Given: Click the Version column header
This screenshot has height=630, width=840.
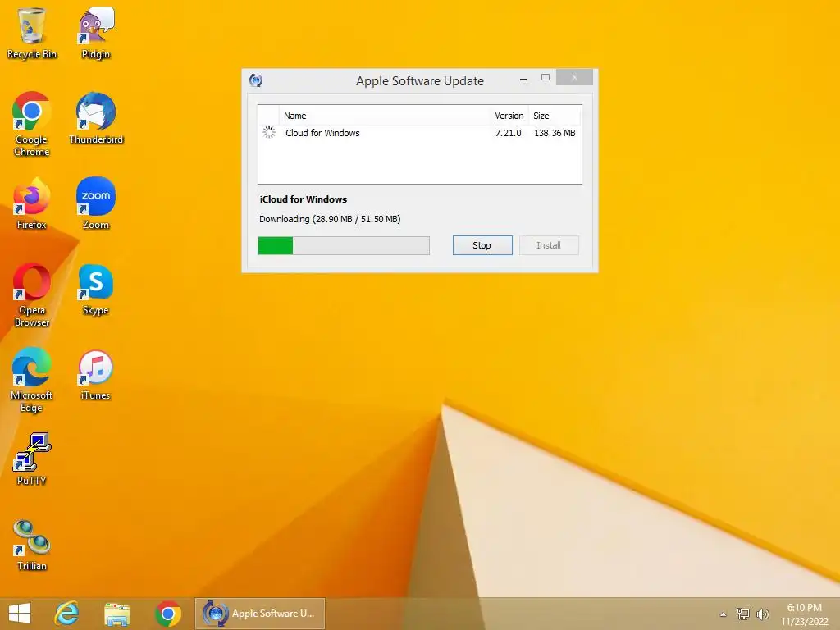Looking at the screenshot, I should 509,116.
